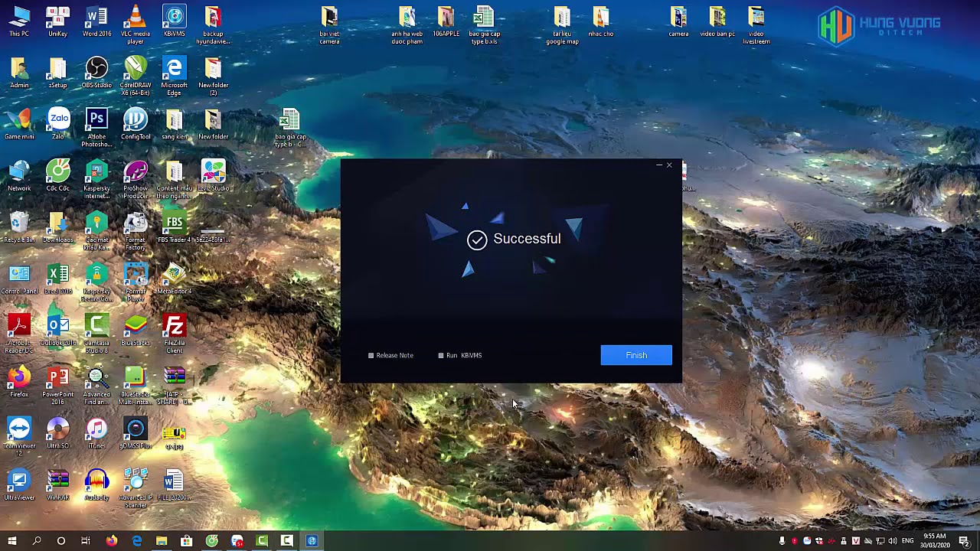The height and width of the screenshot is (551, 980).
Task: Select the ConfigTool desktop icon
Action: [136, 124]
